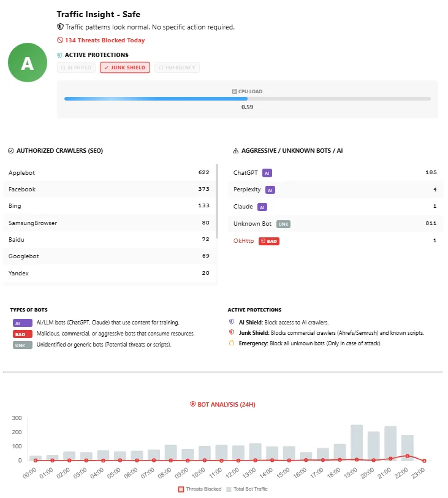This screenshot has height=498, width=448.
Task: Click the Emergency padlock icon in protections legend
Action: pos(232,343)
